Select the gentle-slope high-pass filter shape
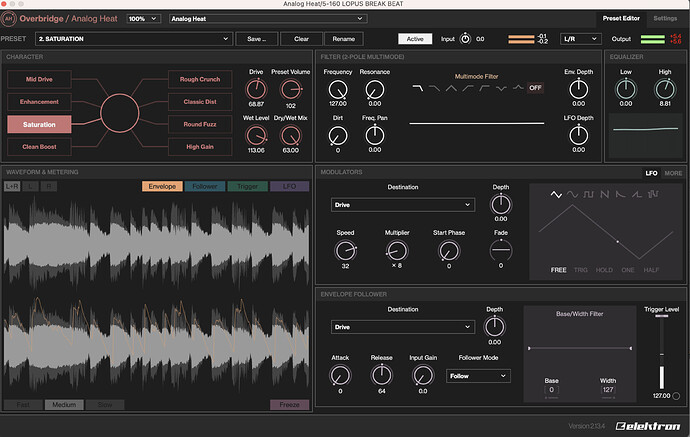Image resolution: width=690 pixels, height=437 pixels. click(x=468, y=88)
